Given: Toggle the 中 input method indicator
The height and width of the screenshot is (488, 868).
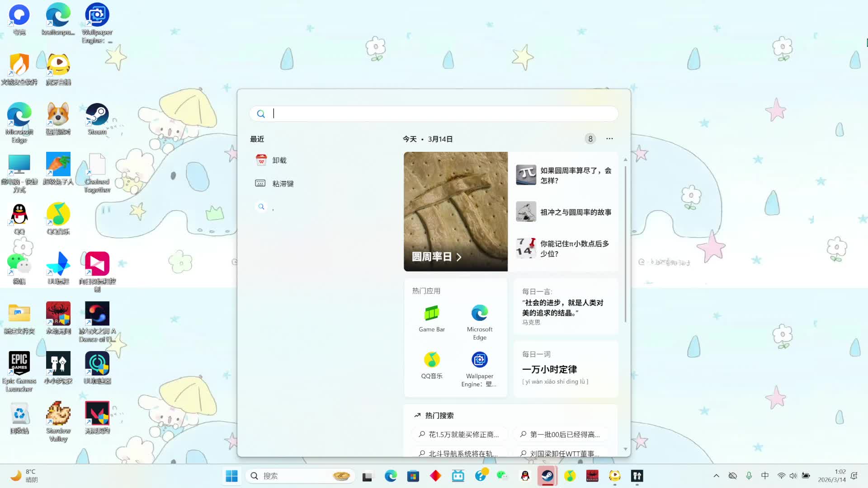Looking at the screenshot, I should [x=765, y=476].
